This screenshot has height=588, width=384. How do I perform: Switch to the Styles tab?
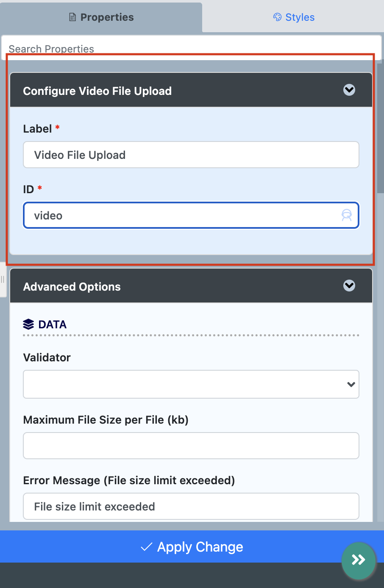tap(293, 17)
